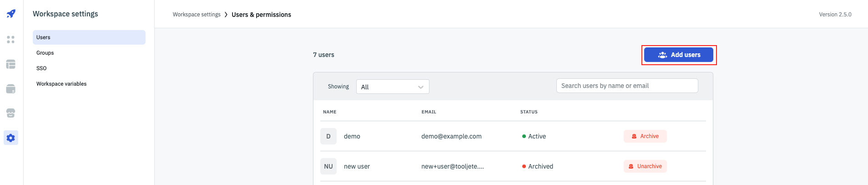The image size is (868, 185).
Task: Open the Groups settings section
Action: click(x=45, y=53)
